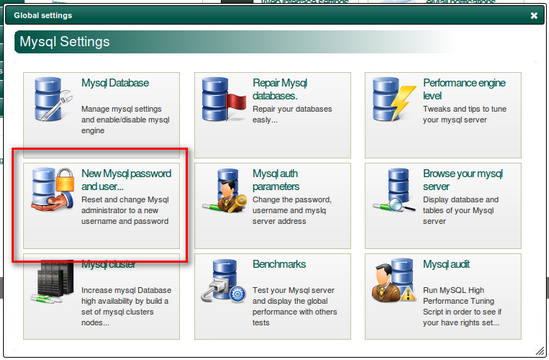Click text 'Reset and change Mysql administrator'
The image size is (549, 360).
125,205
